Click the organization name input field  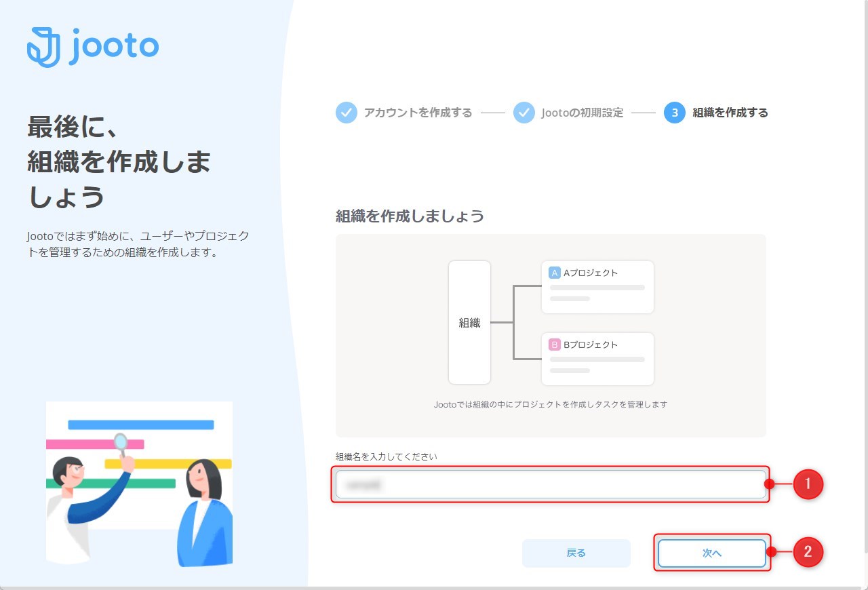tap(551, 484)
